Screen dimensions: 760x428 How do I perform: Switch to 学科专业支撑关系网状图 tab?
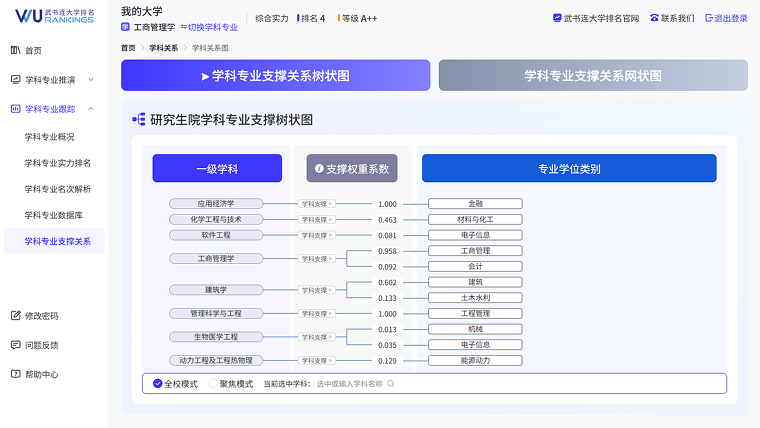coord(593,75)
